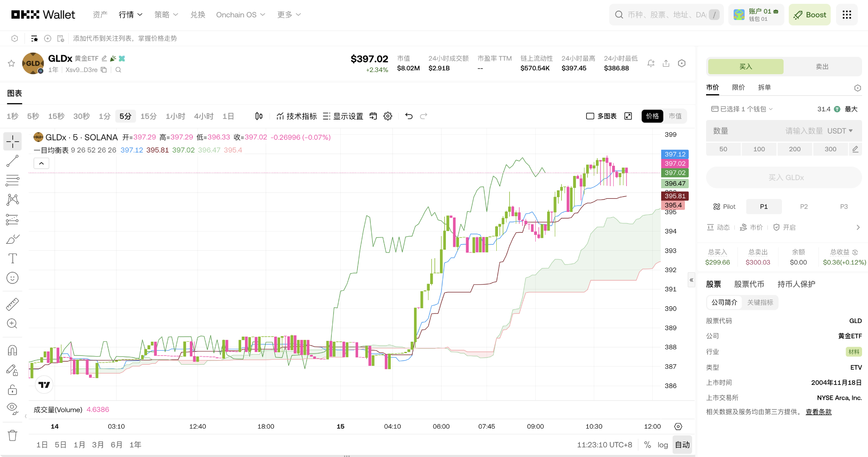Screen dimensions: 868x457
Task: Collapse the indicator legend
Action: [42, 163]
